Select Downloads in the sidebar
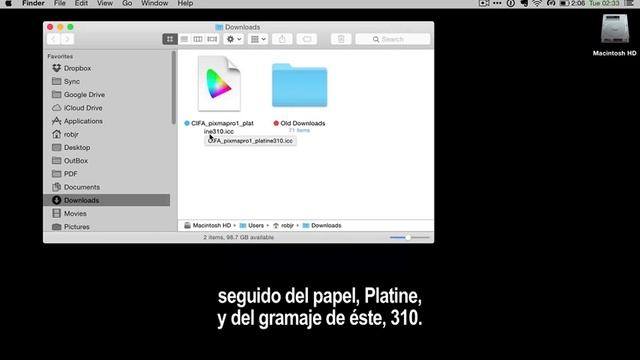Screen dimensions: 640x360 [x=107, y=200]
